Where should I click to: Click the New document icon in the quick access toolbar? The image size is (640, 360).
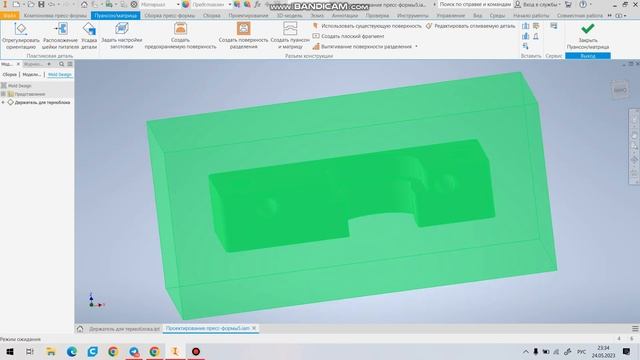[x=16, y=4]
